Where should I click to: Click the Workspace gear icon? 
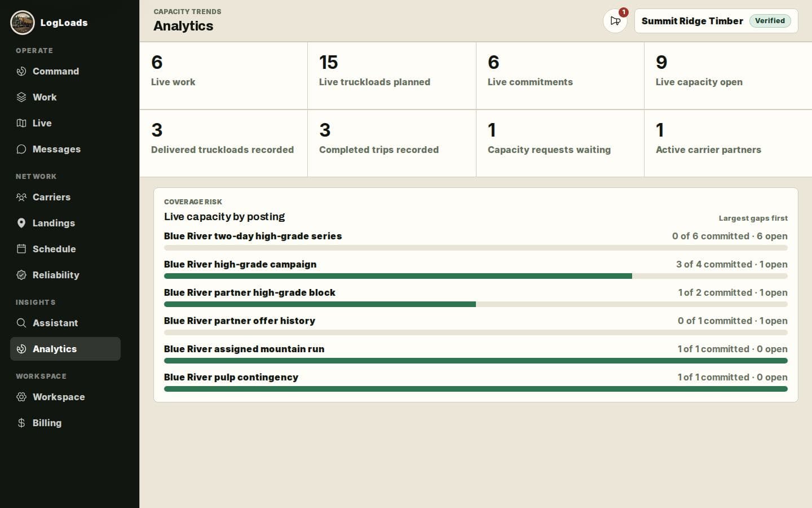[21, 397]
